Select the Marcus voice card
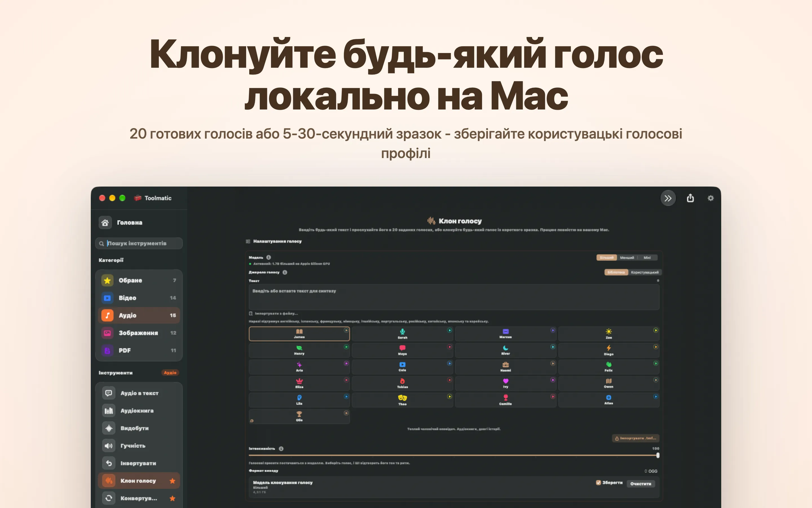Viewport: 812px width, 508px height. (505, 334)
